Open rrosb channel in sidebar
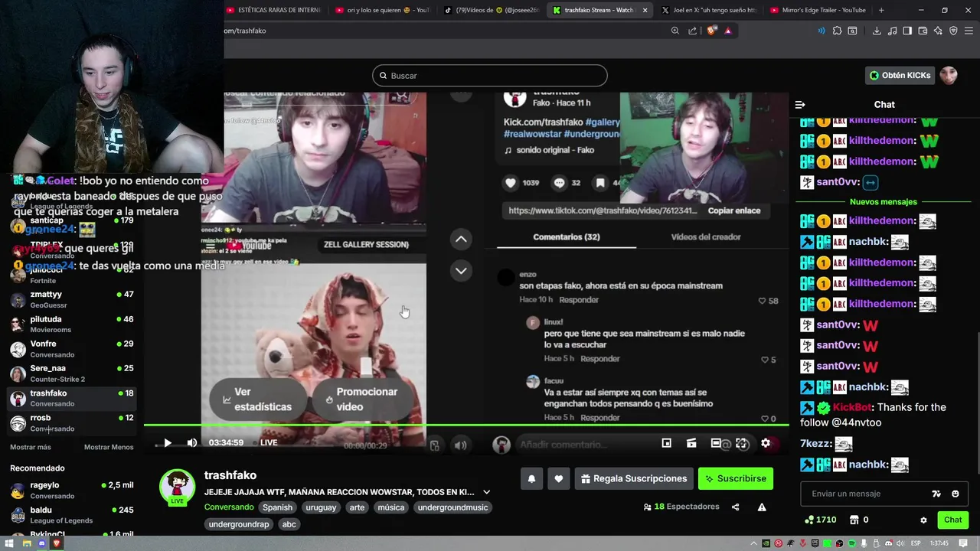 pos(71,423)
